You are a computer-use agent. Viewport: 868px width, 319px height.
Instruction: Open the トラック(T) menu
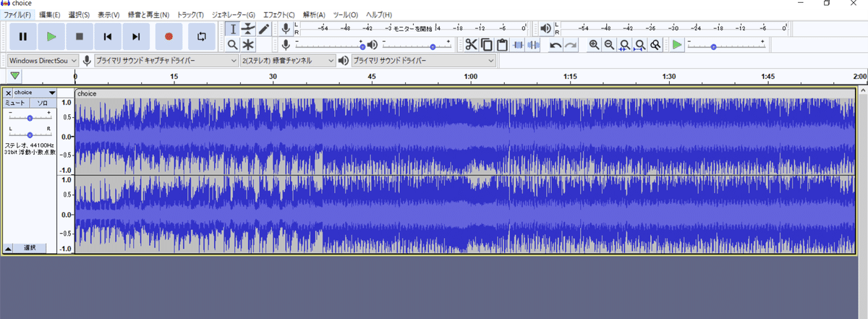pos(190,14)
